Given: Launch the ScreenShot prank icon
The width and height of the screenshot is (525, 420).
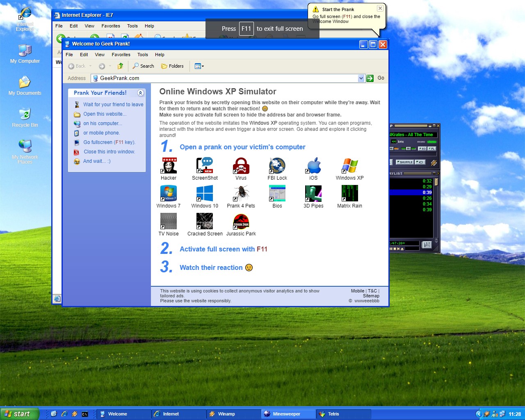Looking at the screenshot, I should tap(205, 169).
